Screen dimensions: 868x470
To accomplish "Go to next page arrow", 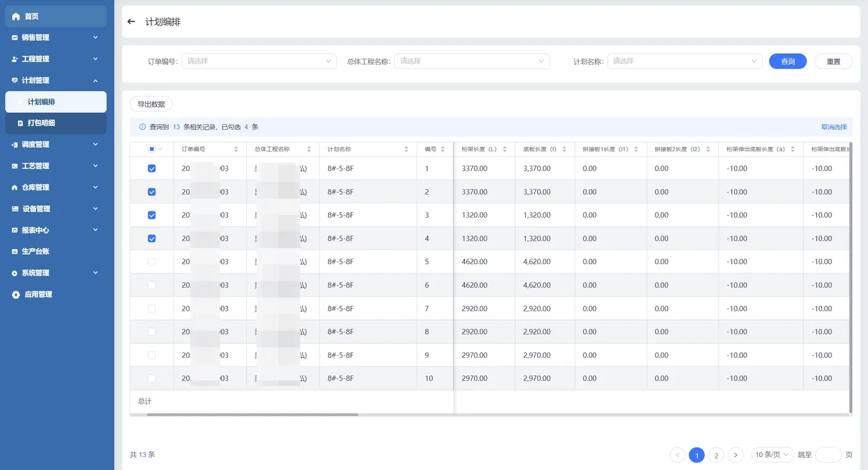I will pos(735,455).
